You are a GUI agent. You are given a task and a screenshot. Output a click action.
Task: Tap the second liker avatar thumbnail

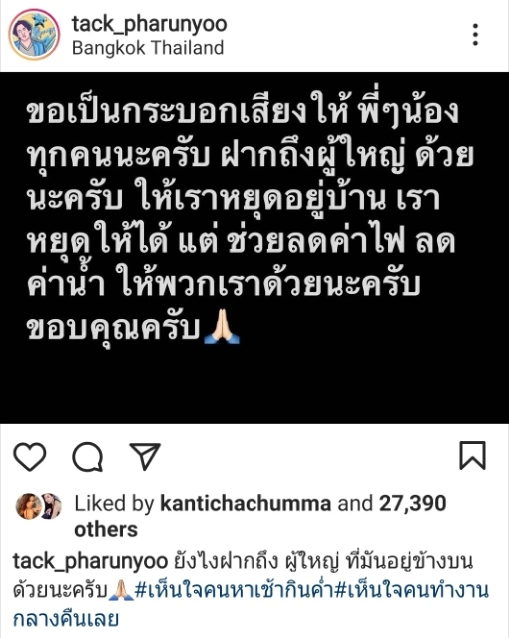tap(51, 506)
